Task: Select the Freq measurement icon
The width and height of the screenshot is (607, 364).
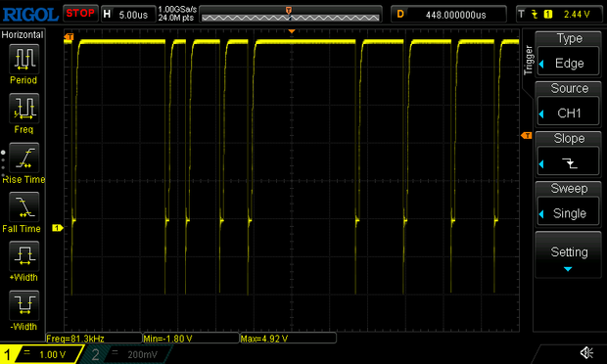Action: [24, 109]
